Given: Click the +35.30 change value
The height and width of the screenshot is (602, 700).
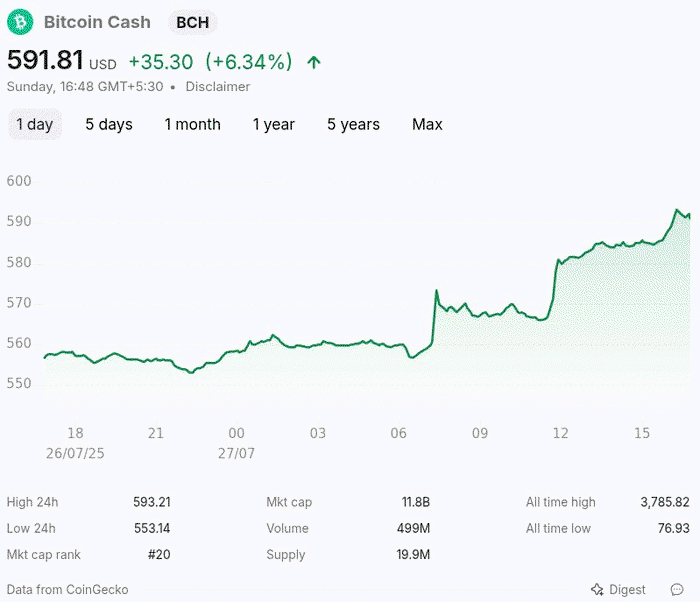Looking at the screenshot, I should pyautogui.click(x=161, y=62).
